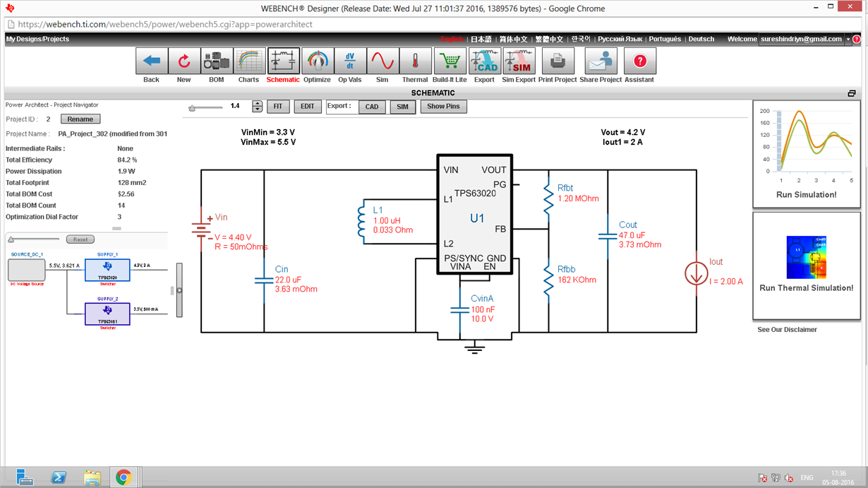Switch language to Deutsch
Image resolution: width=868 pixels, height=488 pixels.
701,40
